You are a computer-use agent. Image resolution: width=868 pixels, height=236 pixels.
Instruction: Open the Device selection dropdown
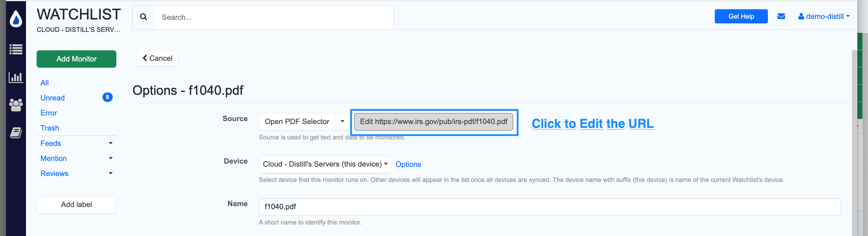[325, 164]
